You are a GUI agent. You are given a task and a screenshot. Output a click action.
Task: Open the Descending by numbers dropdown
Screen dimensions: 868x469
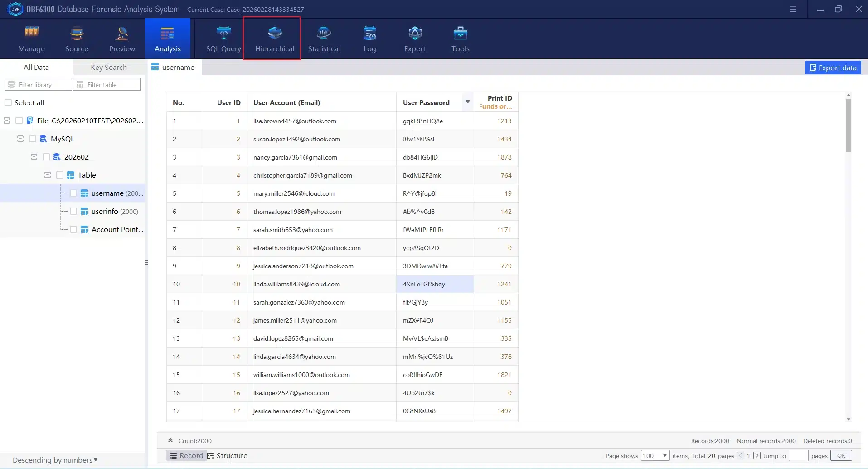54,460
